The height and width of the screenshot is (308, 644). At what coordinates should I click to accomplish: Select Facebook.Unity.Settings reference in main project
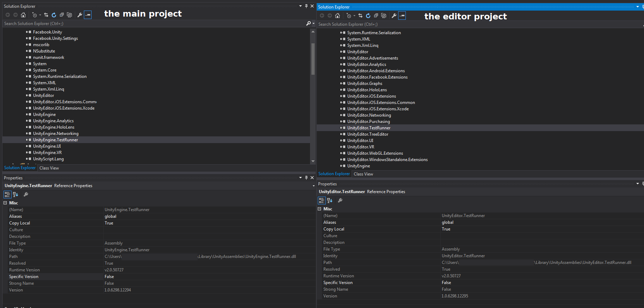[x=55, y=38]
